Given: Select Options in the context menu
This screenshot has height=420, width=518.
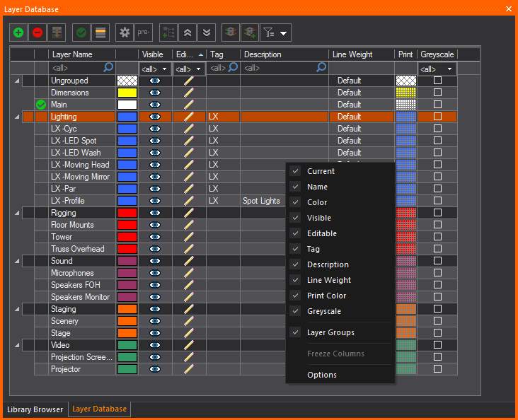Looking at the screenshot, I should (322, 375).
